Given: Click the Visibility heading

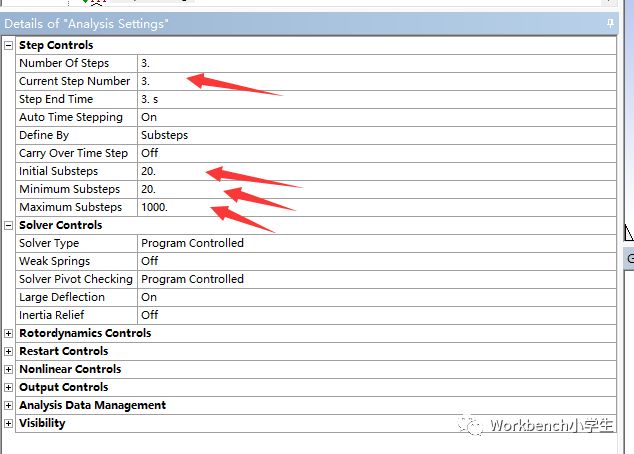Looking at the screenshot, I should (42, 423).
